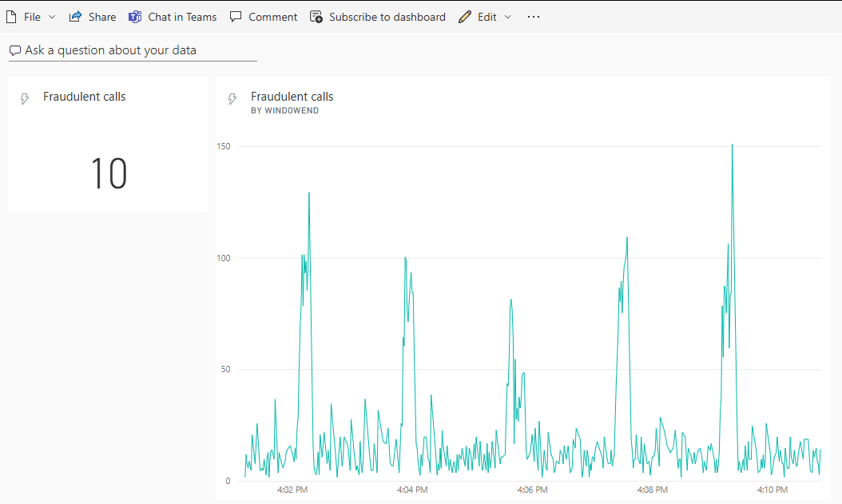The width and height of the screenshot is (842, 504).
Task: Click the 50 y-axis label
Action: point(225,369)
